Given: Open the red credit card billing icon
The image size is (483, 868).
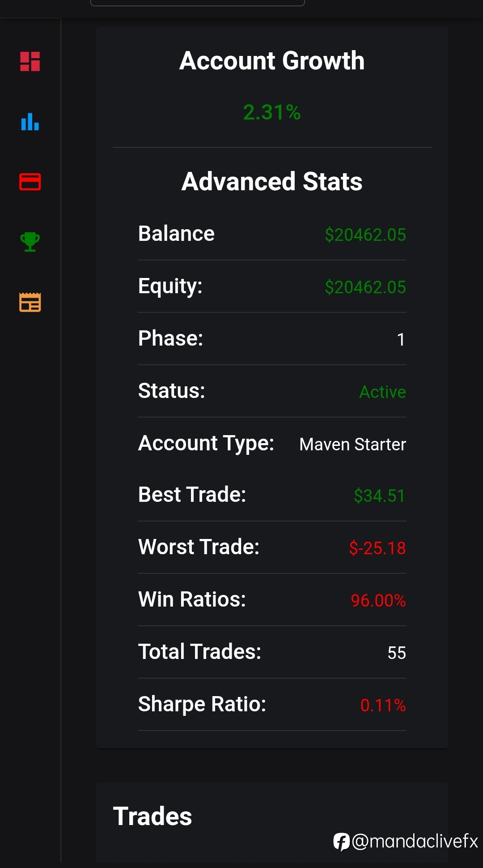Looking at the screenshot, I should pyautogui.click(x=30, y=182).
